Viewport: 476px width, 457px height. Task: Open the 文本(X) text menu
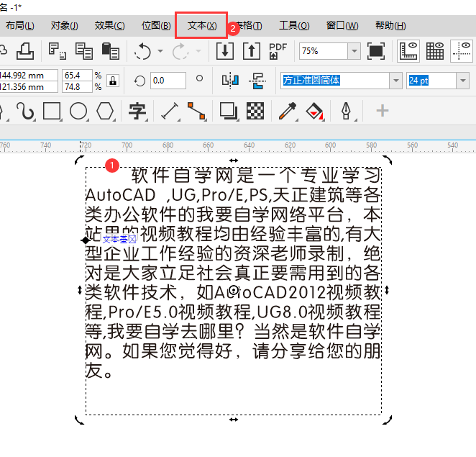click(x=202, y=25)
